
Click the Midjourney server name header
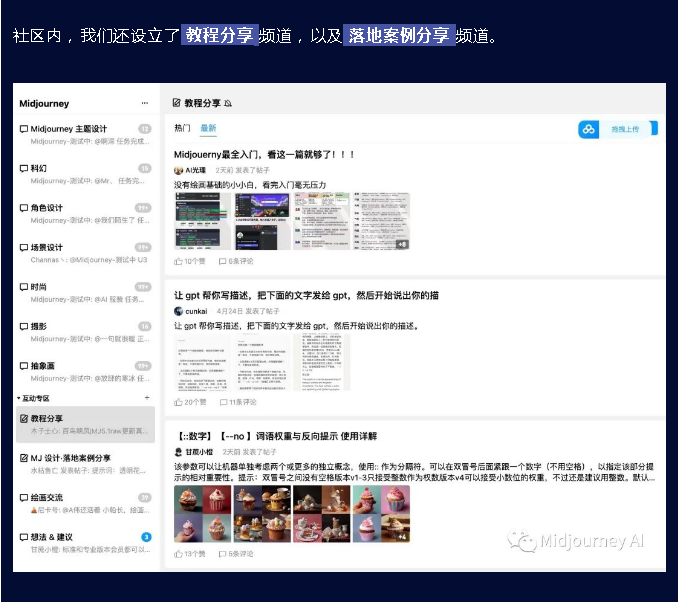click(44, 103)
